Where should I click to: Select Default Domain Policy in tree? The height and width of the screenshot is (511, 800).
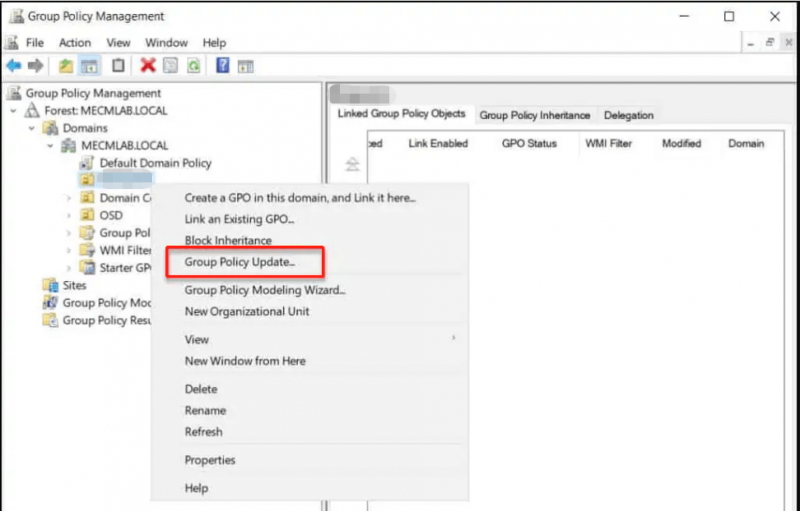tap(155, 163)
